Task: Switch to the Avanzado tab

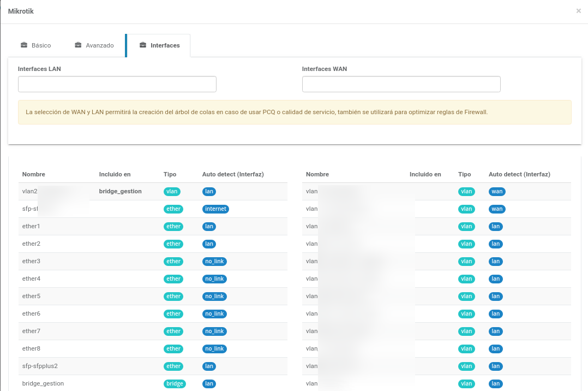Action: pos(94,45)
